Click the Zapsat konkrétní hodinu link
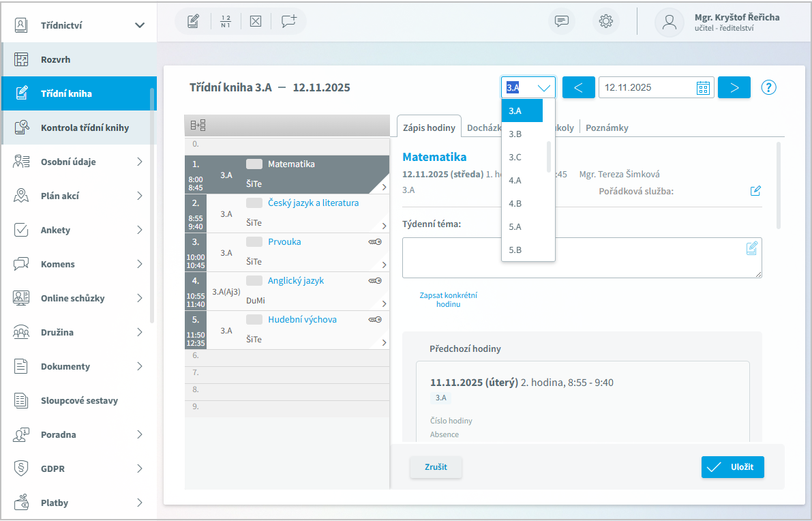This screenshot has width=812, height=521. pos(448,299)
